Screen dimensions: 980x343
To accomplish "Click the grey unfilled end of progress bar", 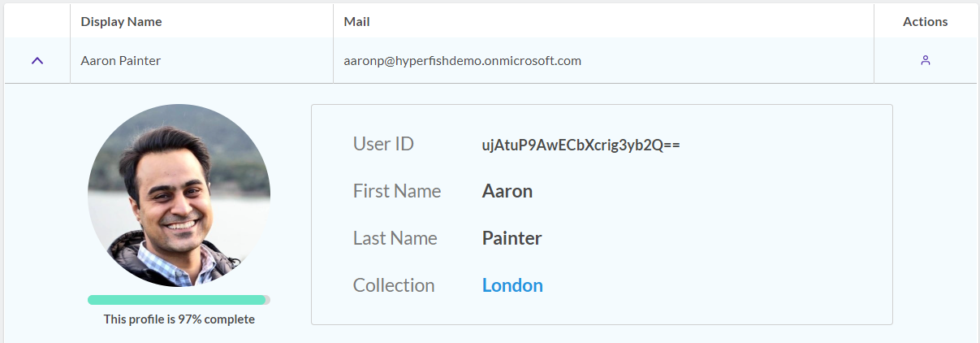I will click(268, 300).
